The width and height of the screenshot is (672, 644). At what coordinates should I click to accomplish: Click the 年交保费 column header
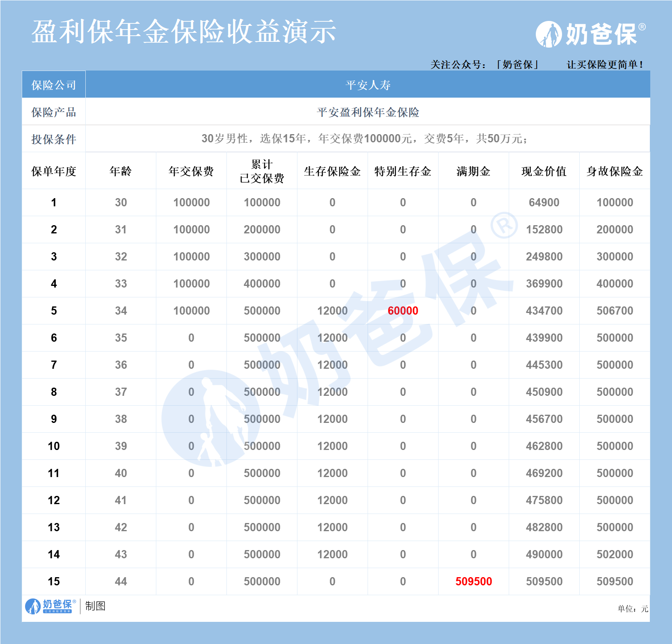(191, 171)
